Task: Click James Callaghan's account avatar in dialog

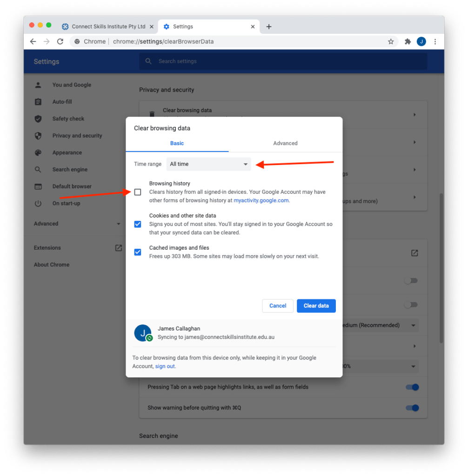Action: pyautogui.click(x=143, y=333)
